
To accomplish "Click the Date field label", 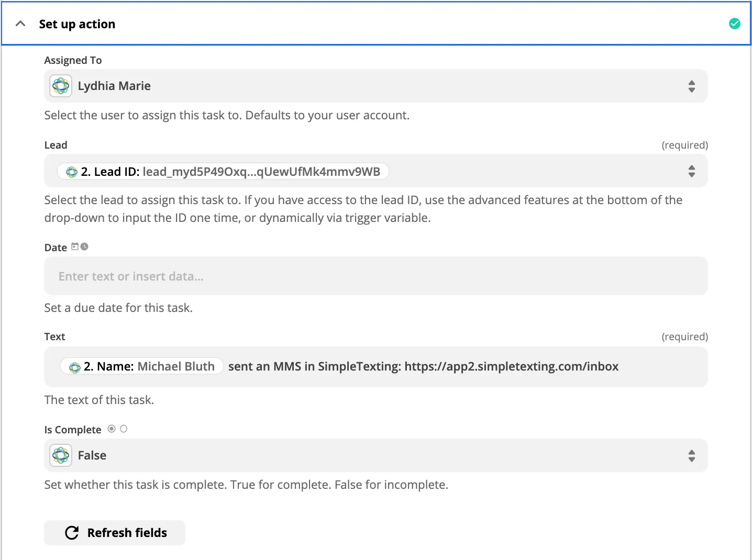I will coord(56,248).
